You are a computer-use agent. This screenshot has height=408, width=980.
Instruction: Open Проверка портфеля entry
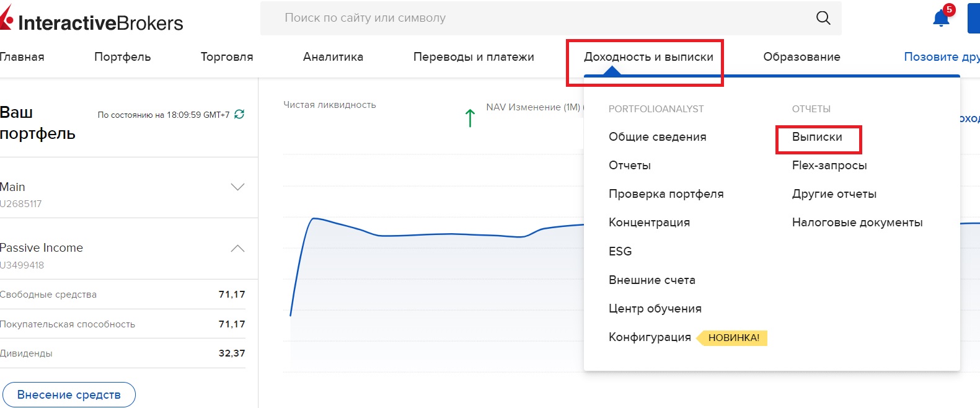click(666, 194)
